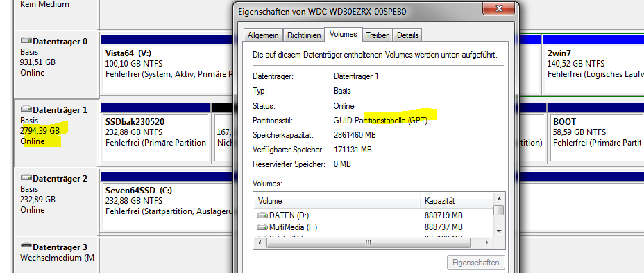The width and height of the screenshot is (644, 273).
Task: Select the MultiMedia (F:) volume row
Action: [x=374, y=227]
